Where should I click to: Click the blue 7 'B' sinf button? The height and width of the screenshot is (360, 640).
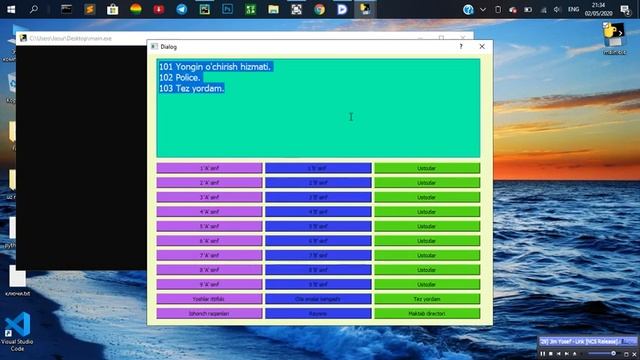click(x=318, y=255)
